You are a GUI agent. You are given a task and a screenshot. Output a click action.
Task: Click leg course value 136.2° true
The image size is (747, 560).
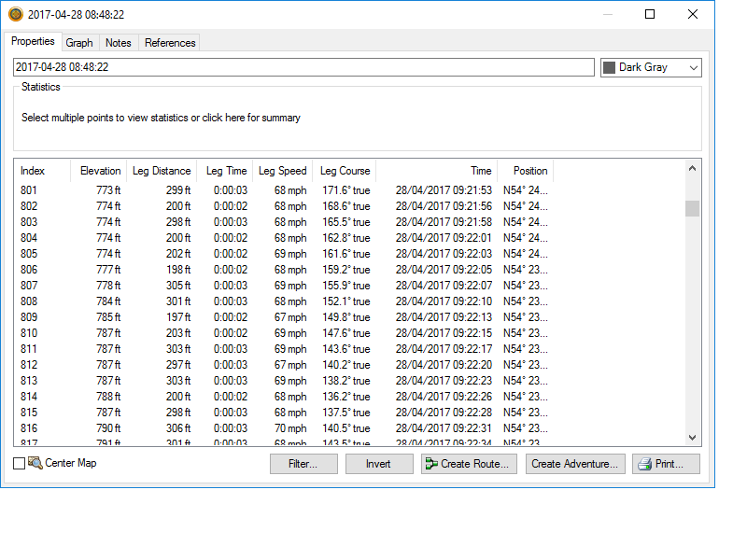(x=346, y=397)
